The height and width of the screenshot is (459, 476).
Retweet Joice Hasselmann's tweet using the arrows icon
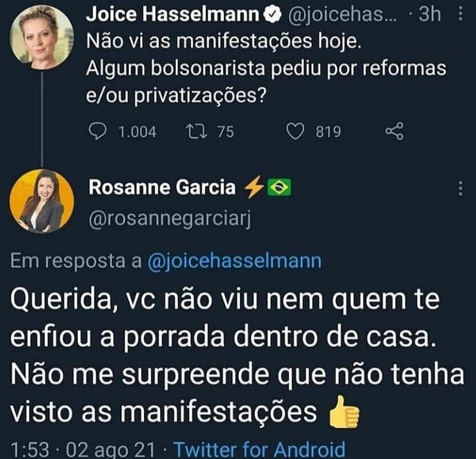[x=205, y=131]
